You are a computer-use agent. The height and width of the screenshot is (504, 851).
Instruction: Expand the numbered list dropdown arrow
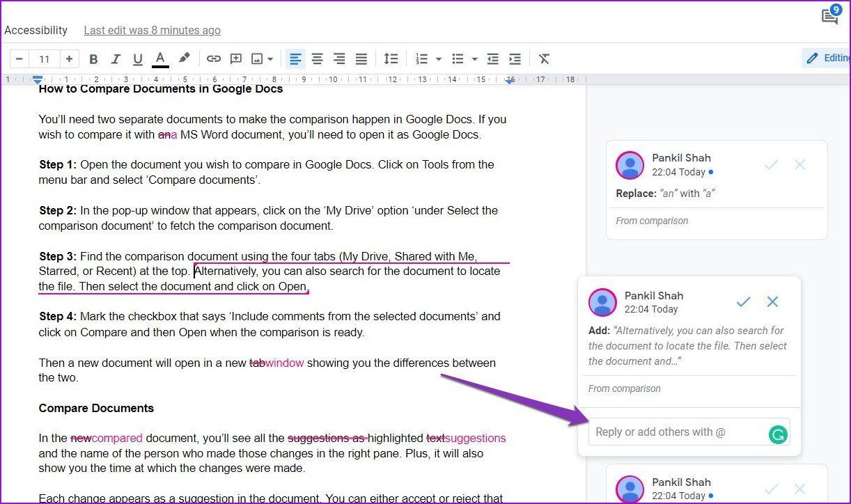439,59
